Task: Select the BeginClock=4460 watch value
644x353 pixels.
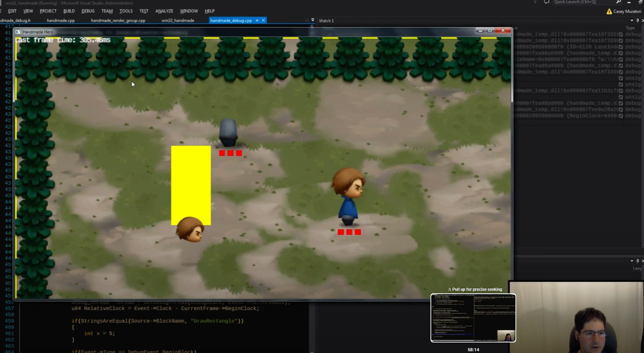Action: (565, 116)
